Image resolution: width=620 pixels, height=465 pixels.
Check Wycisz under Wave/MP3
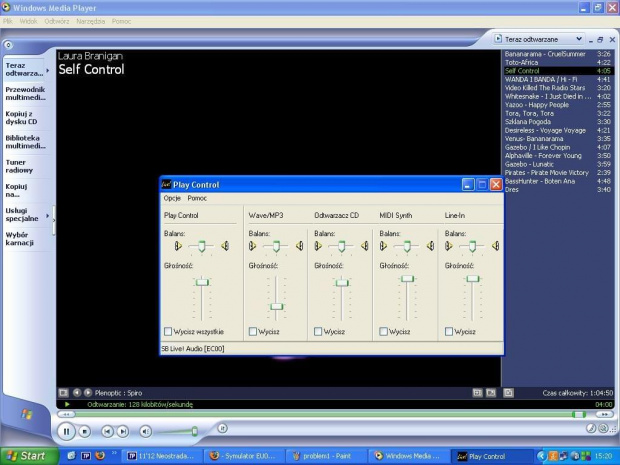point(253,331)
